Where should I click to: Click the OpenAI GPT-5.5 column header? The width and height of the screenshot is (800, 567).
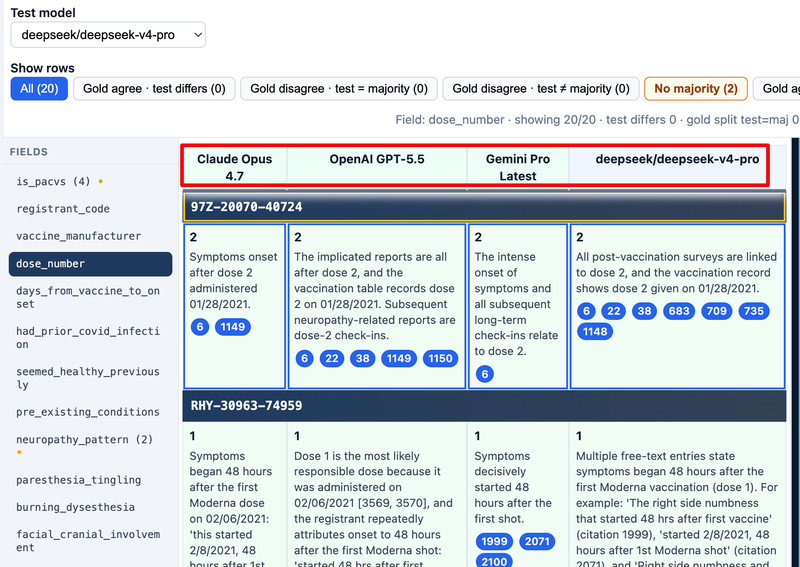(377, 167)
